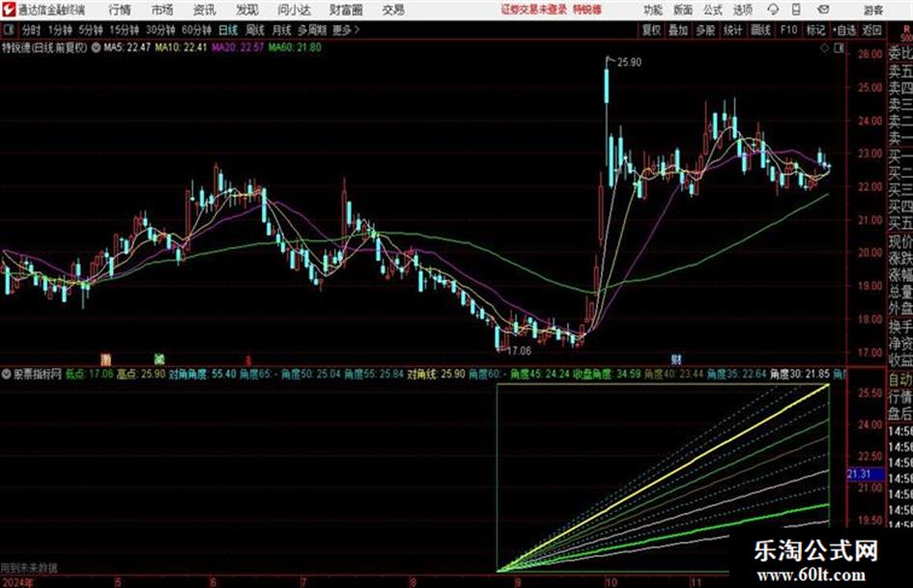
Task: Switch to the 月线 period tab
Action: 282,30
